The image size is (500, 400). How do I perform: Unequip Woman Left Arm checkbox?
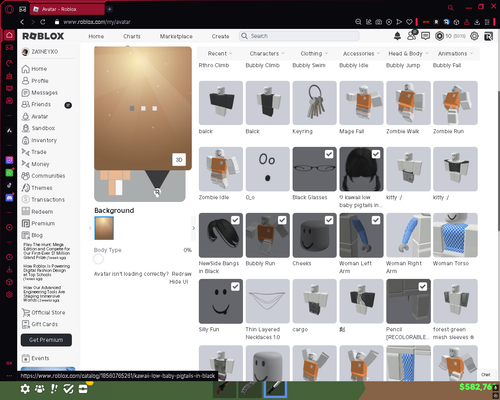point(376,220)
